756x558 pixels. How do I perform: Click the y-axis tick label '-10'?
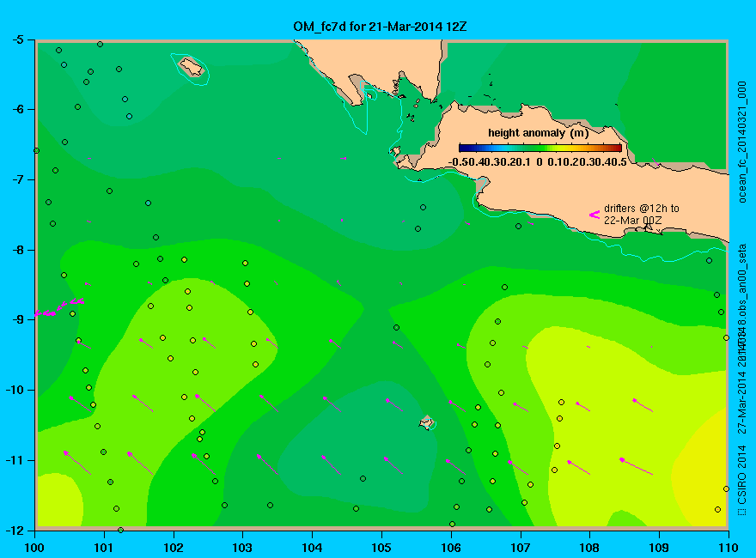click(15, 390)
